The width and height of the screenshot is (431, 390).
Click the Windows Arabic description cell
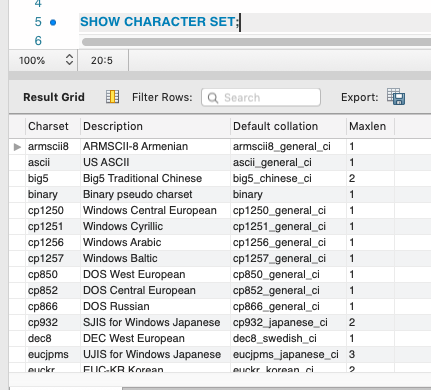pyautogui.click(x=155, y=242)
